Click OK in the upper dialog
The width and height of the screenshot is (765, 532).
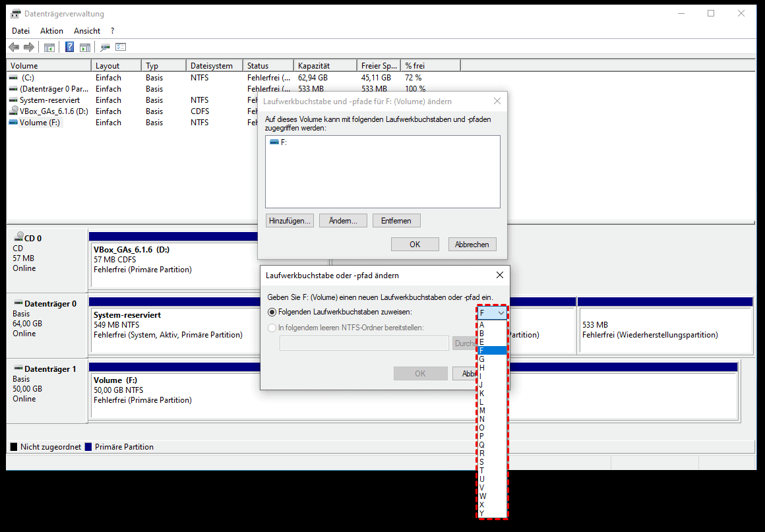click(415, 245)
